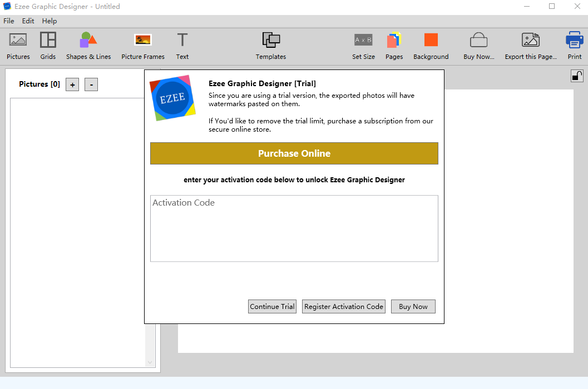Click the Ezee Graphic Designer [Trial] heading
The image size is (588, 389).
point(262,83)
